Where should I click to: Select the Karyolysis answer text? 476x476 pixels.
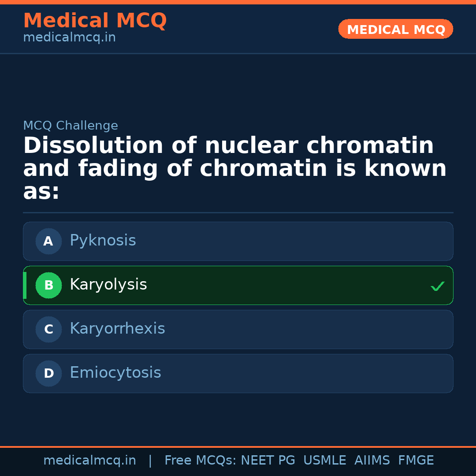click(x=108, y=285)
